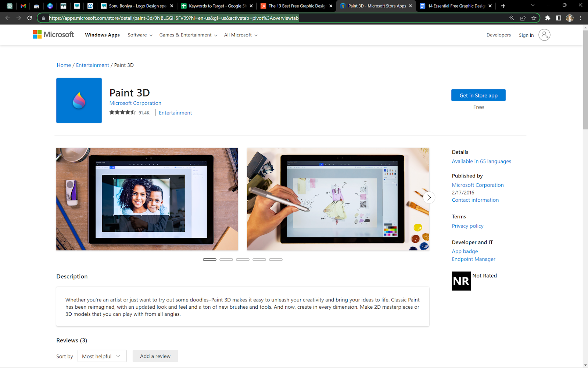
Task: Open the Chrome profile avatar
Action: click(570, 18)
